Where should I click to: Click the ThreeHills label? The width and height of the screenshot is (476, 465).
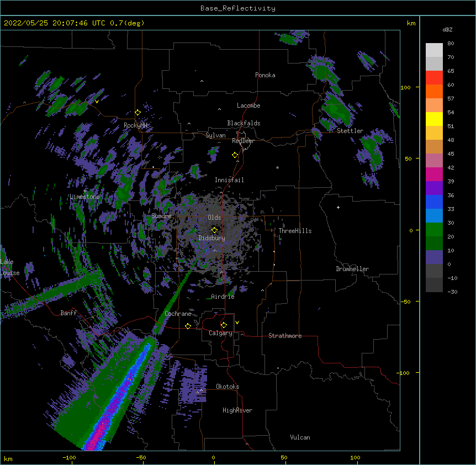point(295,231)
